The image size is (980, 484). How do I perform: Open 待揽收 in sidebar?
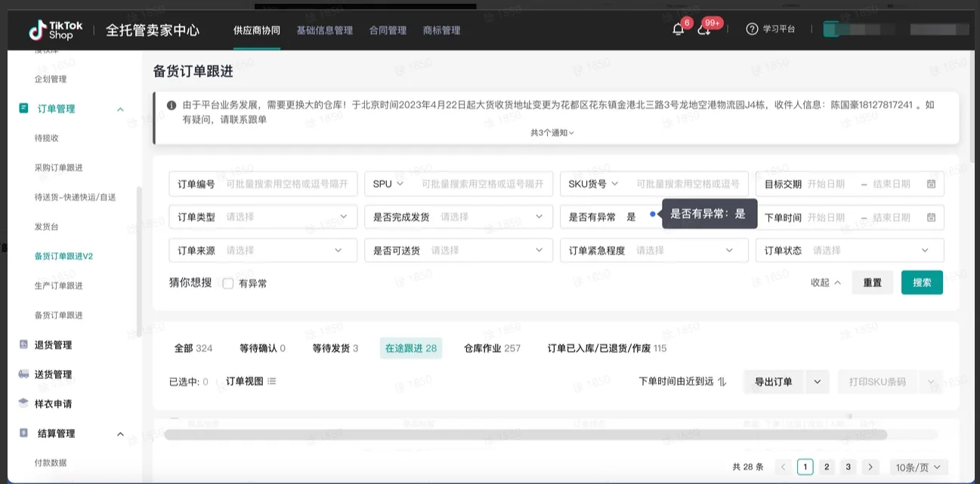pyautogui.click(x=46, y=138)
